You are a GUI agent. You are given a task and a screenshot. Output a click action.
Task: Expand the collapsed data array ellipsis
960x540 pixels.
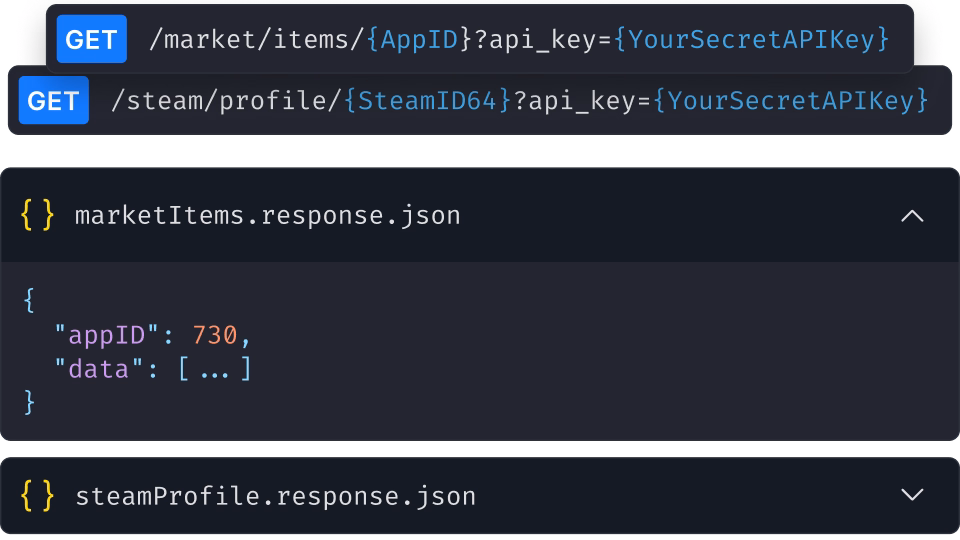(215, 370)
